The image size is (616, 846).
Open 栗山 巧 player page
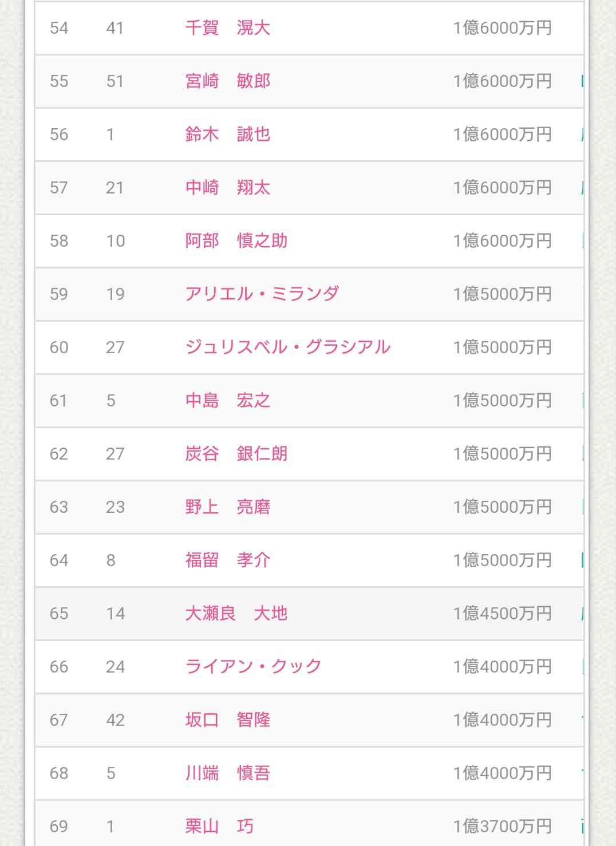(219, 827)
